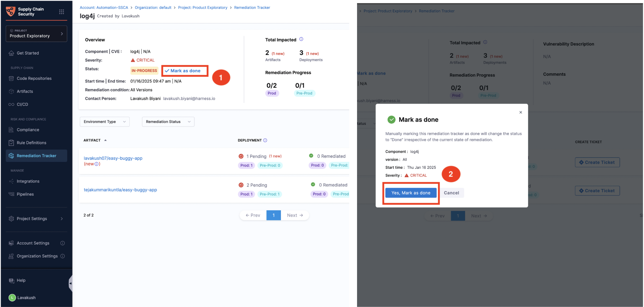Click the Organization Settings info icon

pyautogui.click(x=63, y=256)
